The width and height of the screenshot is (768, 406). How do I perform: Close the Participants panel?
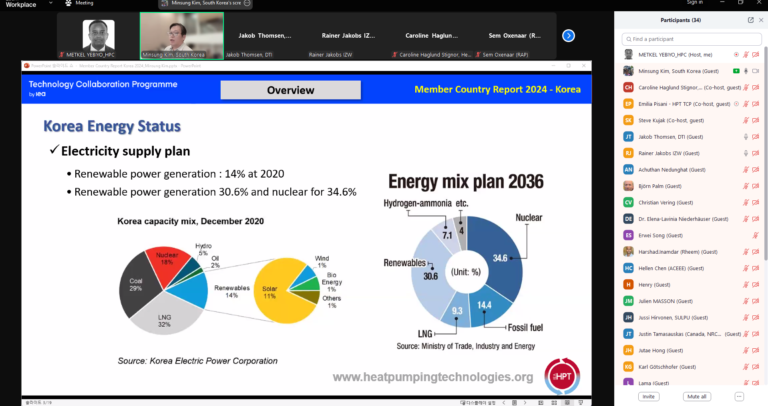[761, 20]
